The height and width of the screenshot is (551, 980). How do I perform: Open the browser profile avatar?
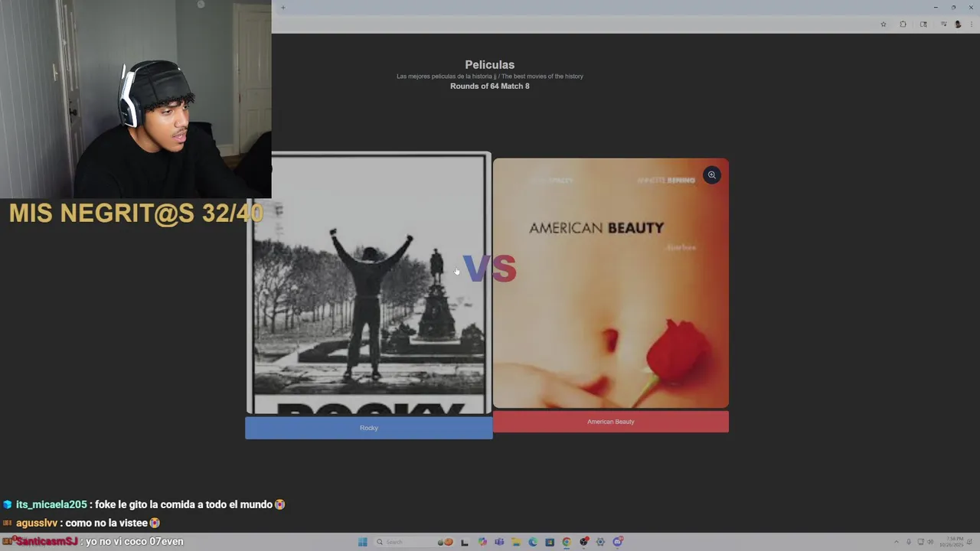click(x=958, y=24)
